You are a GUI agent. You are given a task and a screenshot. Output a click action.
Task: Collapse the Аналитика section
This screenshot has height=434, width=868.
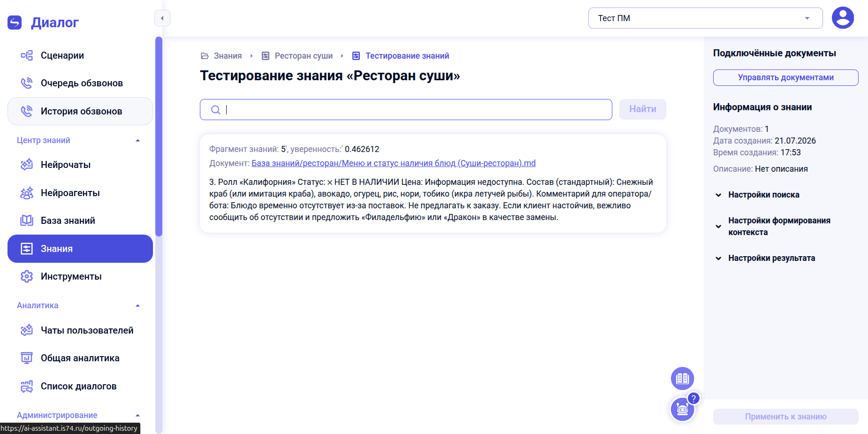(137, 305)
